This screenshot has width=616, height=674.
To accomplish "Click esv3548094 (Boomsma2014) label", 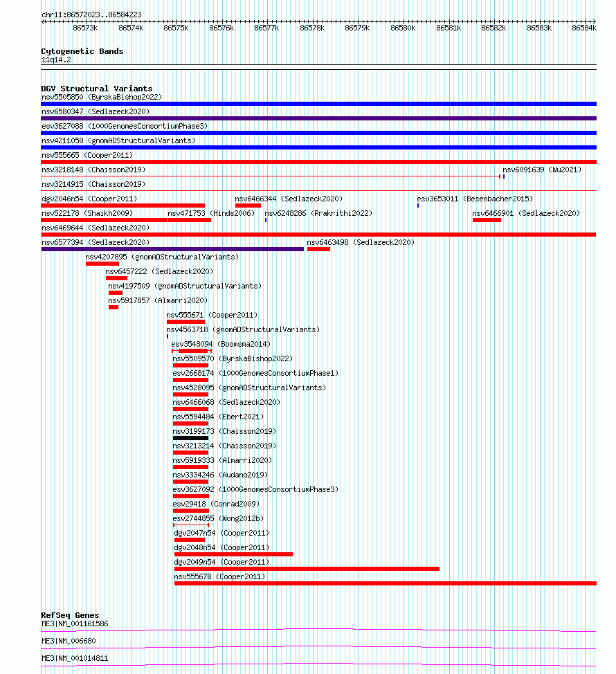I will 221,345.
